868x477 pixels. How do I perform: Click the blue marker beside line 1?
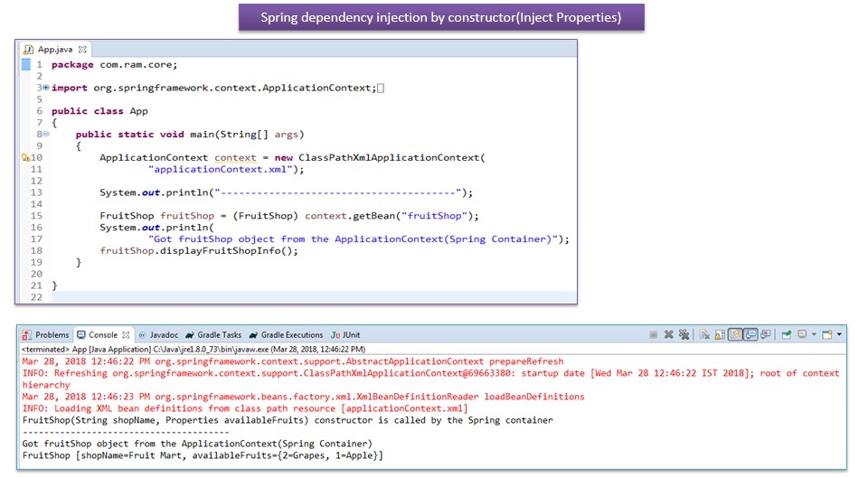26,65
